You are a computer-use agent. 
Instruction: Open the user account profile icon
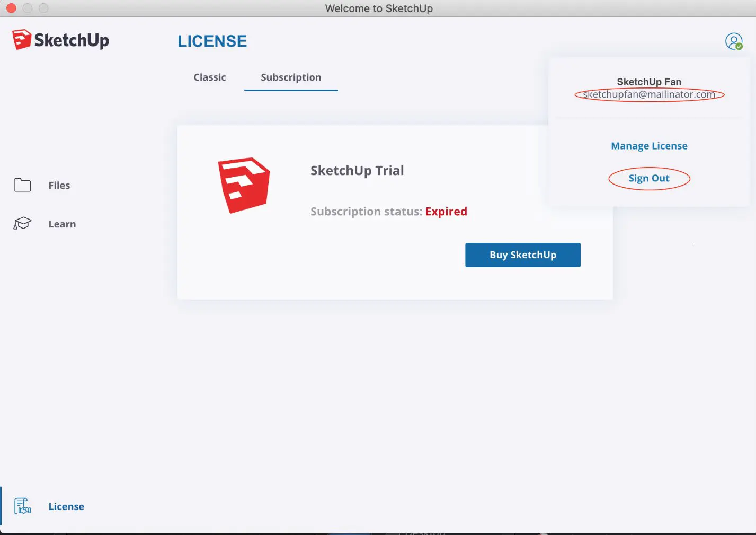pyautogui.click(x=734, y=41)
